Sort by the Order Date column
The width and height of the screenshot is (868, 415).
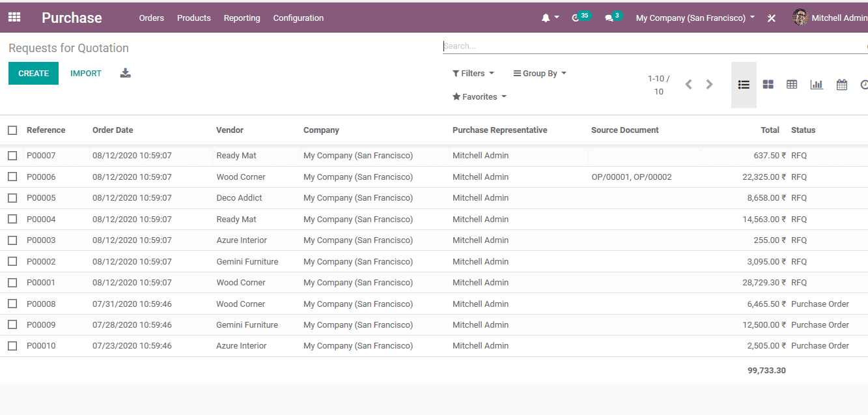coord(113,130)
